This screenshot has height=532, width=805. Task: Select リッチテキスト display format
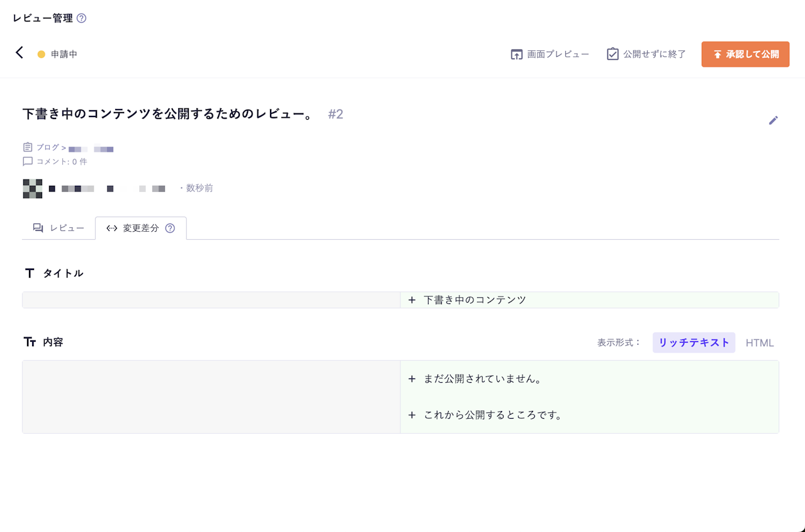(693, 342)
